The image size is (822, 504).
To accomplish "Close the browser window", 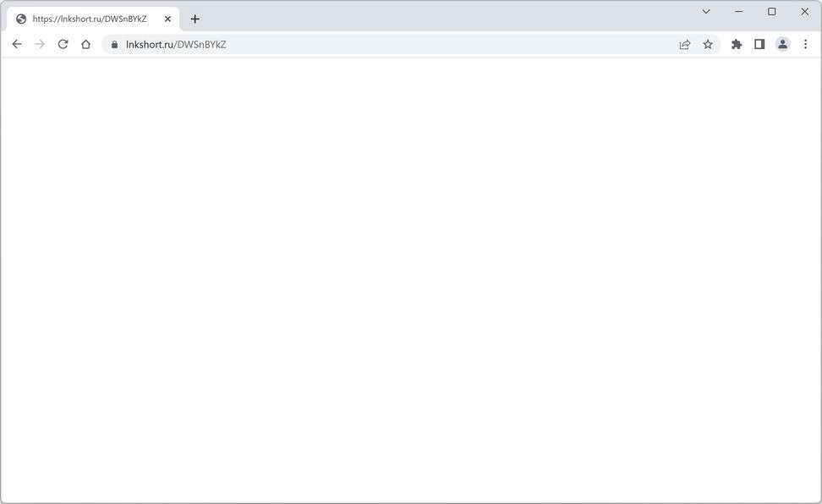I will [x=805, y=12].
